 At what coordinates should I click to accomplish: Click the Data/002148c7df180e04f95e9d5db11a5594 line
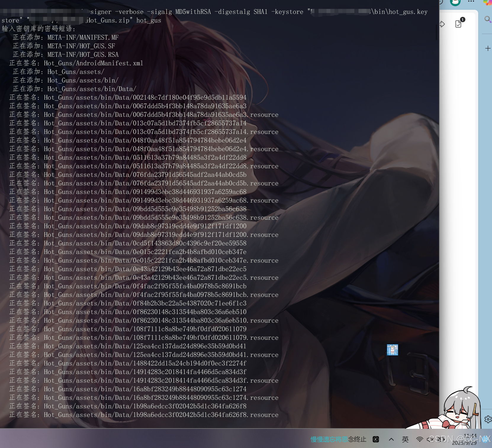[128, 98]
